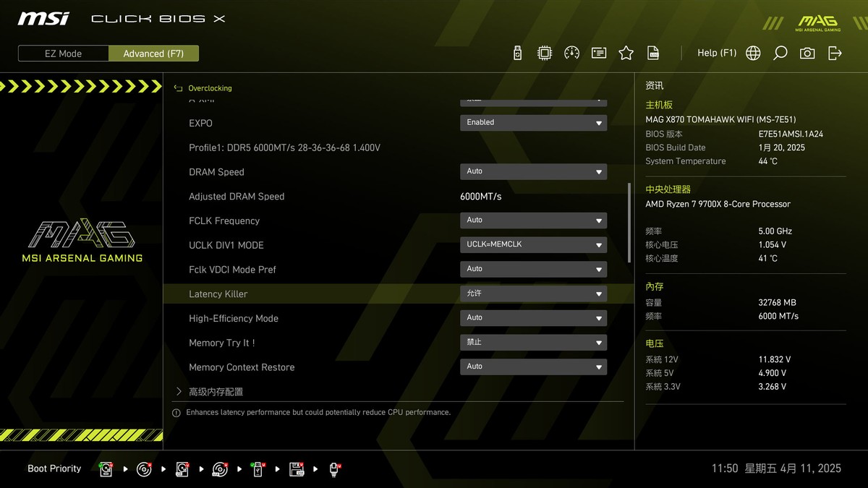The image size is (868, 488).
Task: Select the Fclk VDCI Mode Pref label
Action: (232, 270)
